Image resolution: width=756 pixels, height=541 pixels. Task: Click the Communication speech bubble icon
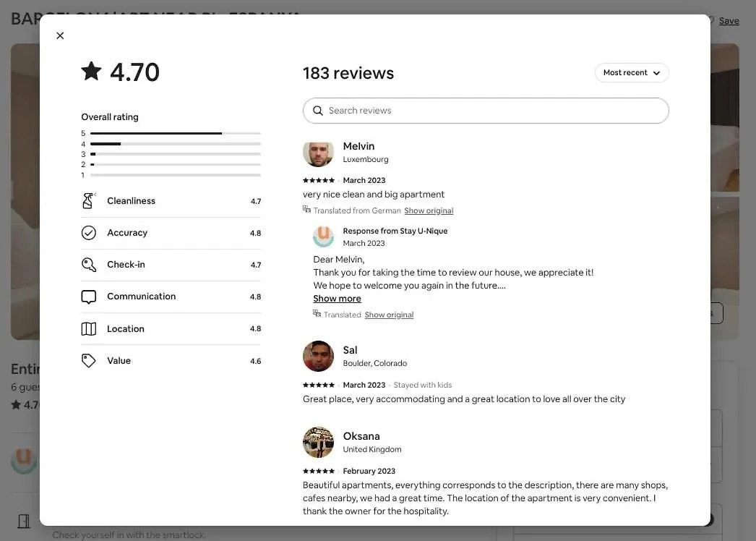pyautogui.click(x=89, y=297)
